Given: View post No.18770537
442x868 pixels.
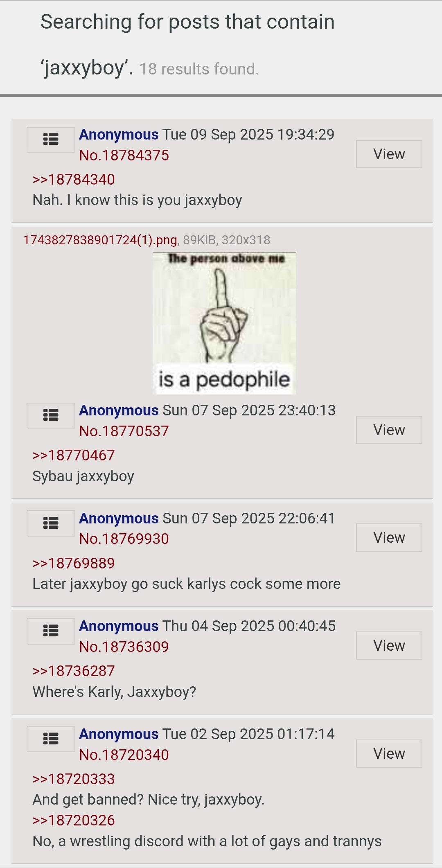Looking at the screenshot, I should 389,430.
